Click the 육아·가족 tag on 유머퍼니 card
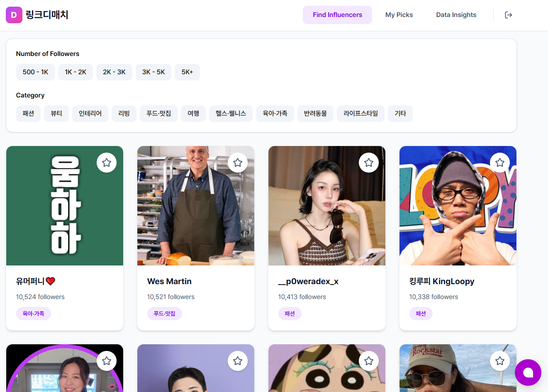Viewport: 548px width, 392px height. 34,314
